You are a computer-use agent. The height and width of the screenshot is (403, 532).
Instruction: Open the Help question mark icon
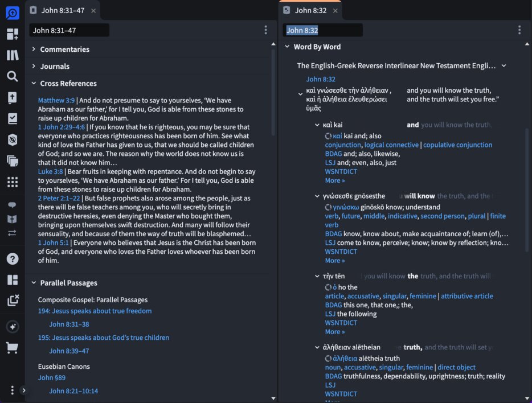13,258
